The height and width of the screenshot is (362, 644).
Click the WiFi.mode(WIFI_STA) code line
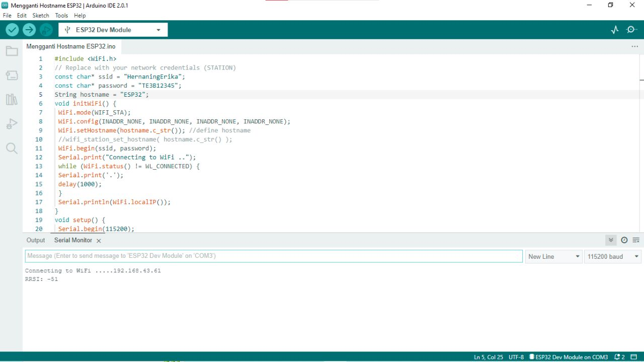coord(94,112)
